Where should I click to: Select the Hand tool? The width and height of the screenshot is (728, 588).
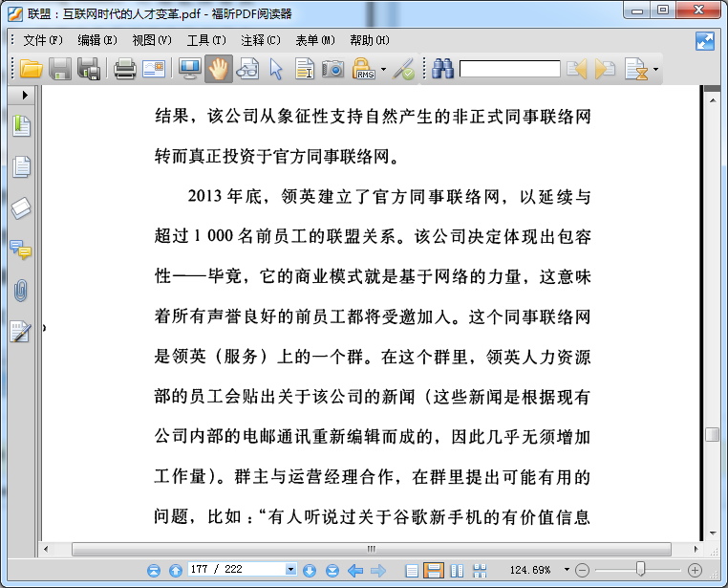tap(219, 69)
